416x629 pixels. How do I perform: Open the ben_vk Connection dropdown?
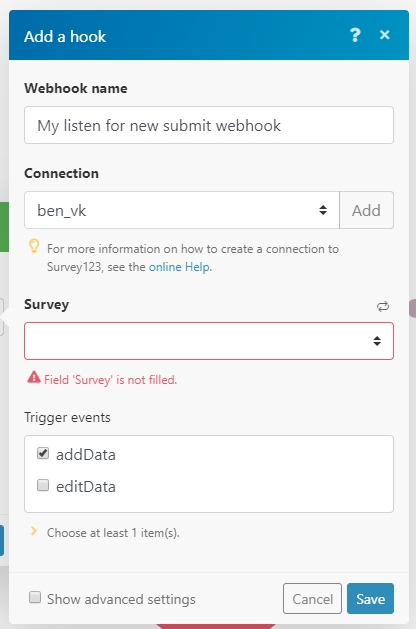(182, 210)
